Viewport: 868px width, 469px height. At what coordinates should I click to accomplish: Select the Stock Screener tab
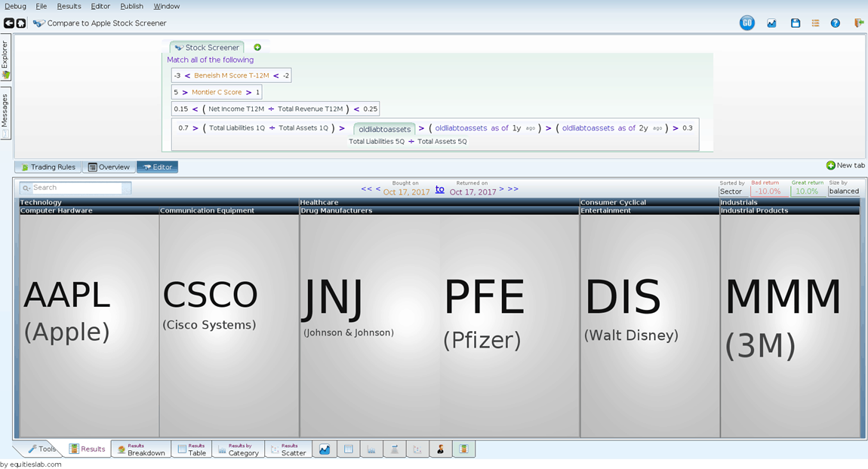[x=207, y=48]
